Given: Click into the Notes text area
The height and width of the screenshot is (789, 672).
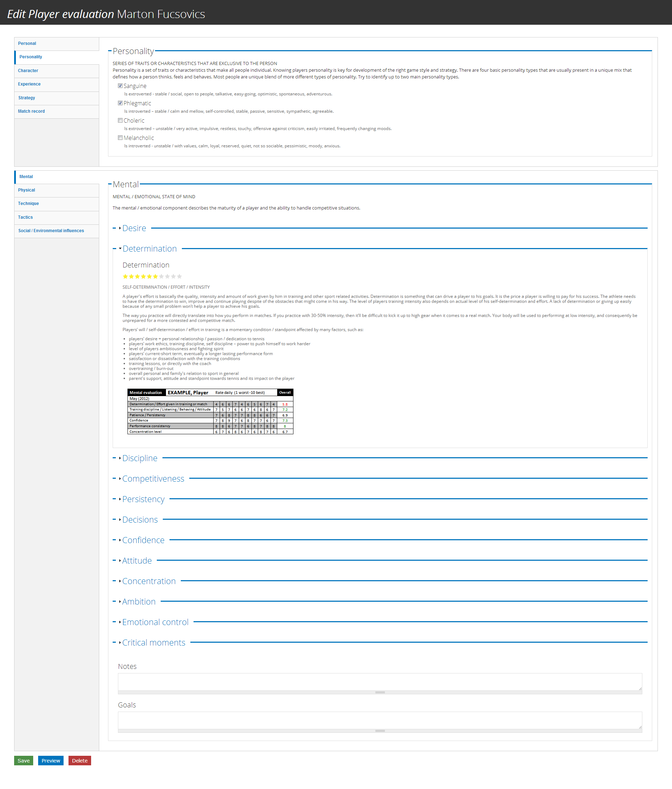Looking at the screenshot, I should coord(380,682).
